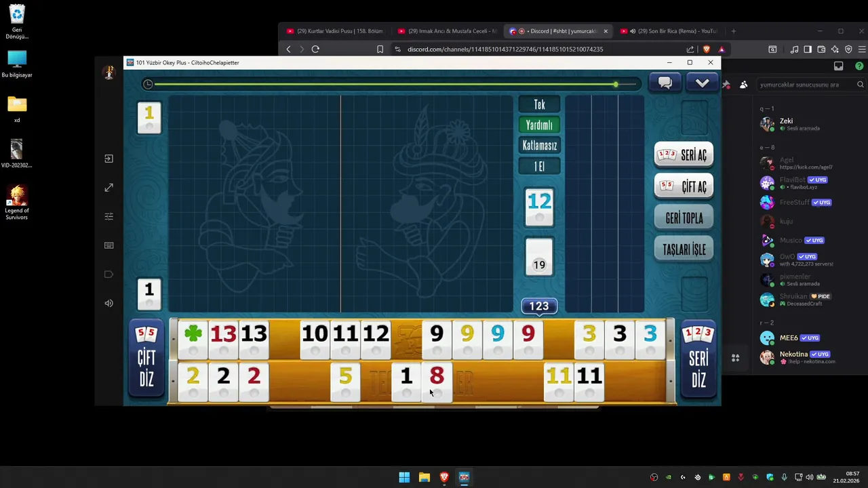The width and height of the screenshot is (868, 488).
Task: Select the Katlamasız mode label
Action: (x=539, y=146)
